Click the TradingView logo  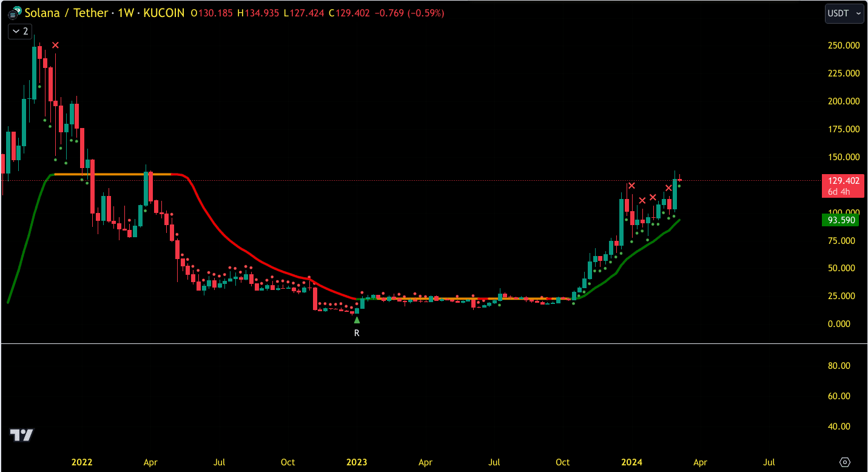click(22, 435)
